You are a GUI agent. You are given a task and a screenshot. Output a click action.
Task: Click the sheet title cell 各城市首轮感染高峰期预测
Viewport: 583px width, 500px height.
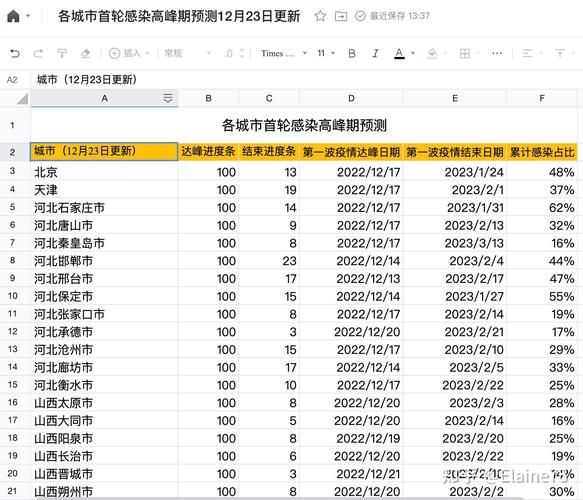[x=304, y=125]
